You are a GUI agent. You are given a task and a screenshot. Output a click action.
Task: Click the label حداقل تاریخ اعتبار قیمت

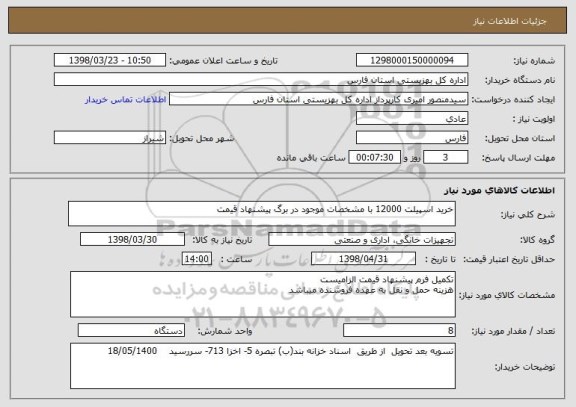[509, 259]
